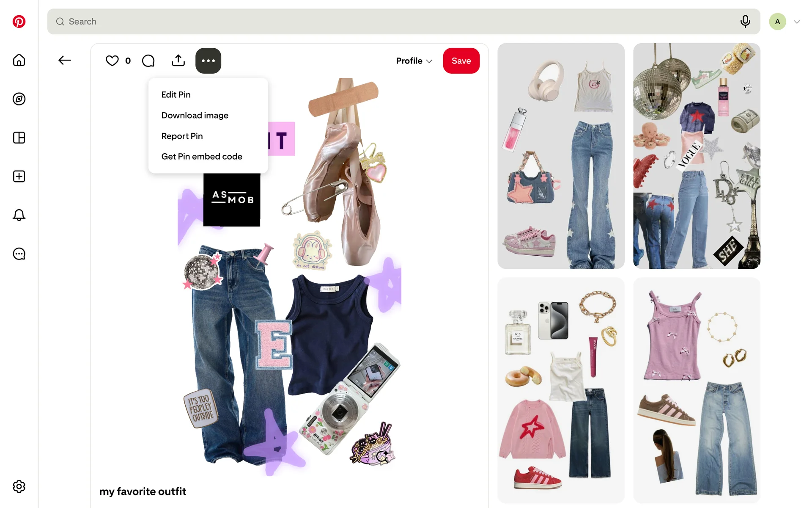Open the settings gear icon

(x=19, y=486)
